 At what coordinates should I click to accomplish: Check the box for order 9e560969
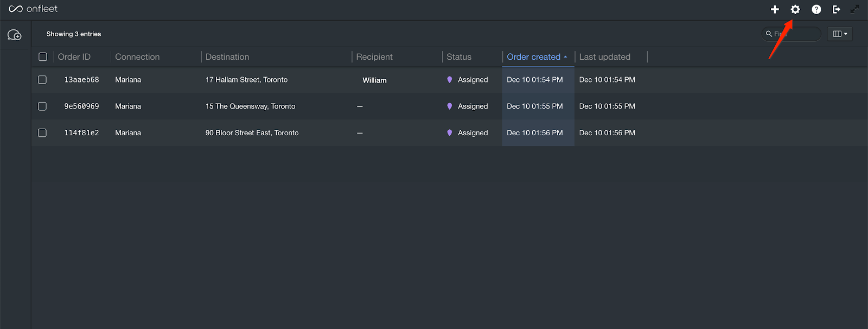(x=42, y=106)
